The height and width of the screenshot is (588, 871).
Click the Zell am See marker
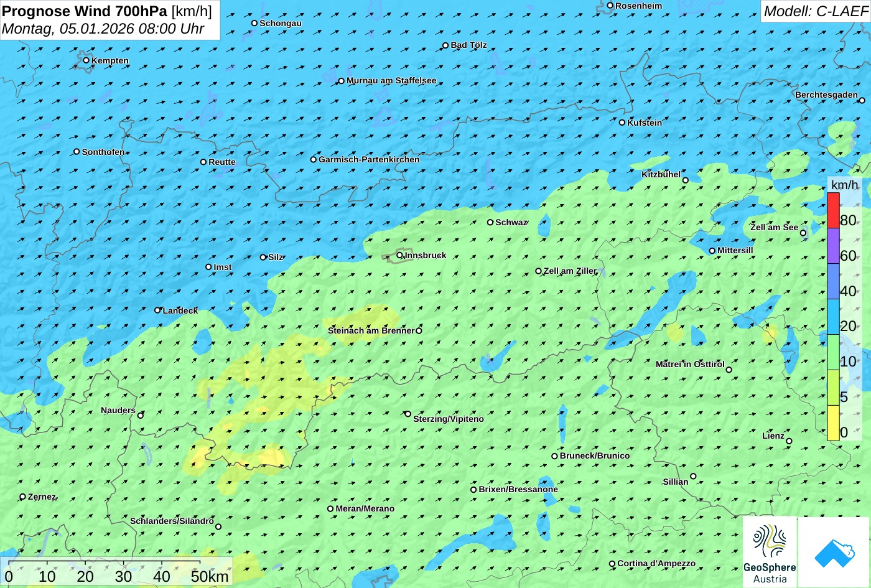[x=803, y=233]
